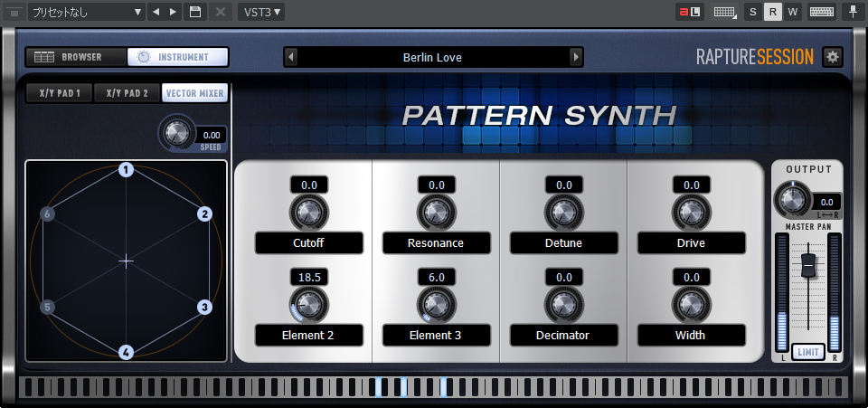Open the Drive parameter assignment label
This screenshot has height=408, width=868.
pyautogui.click(x=691, y=243)
